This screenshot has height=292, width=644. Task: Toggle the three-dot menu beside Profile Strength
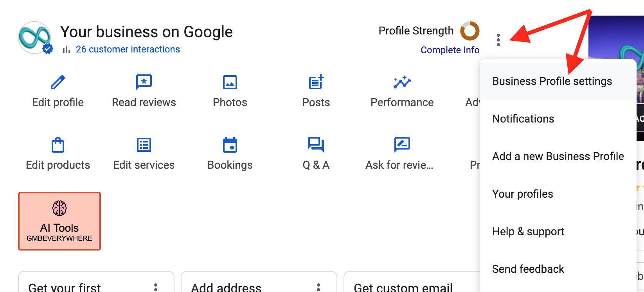click(498, 40)
